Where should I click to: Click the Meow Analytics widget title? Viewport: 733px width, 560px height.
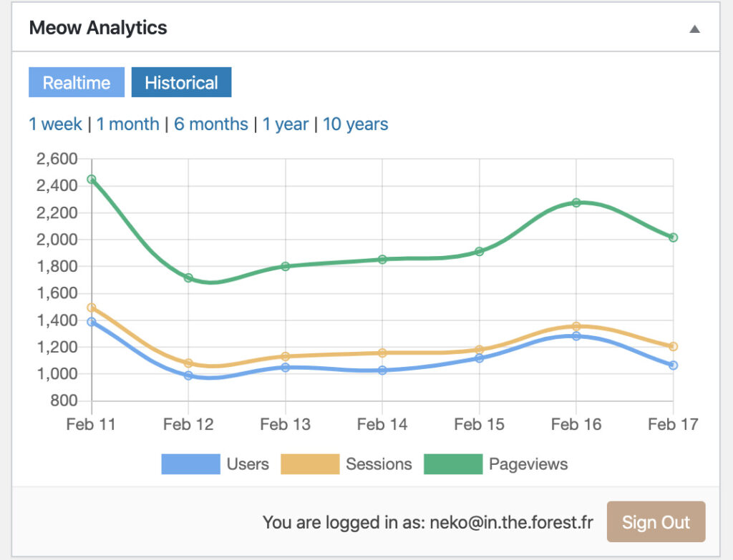coord(98,29)
